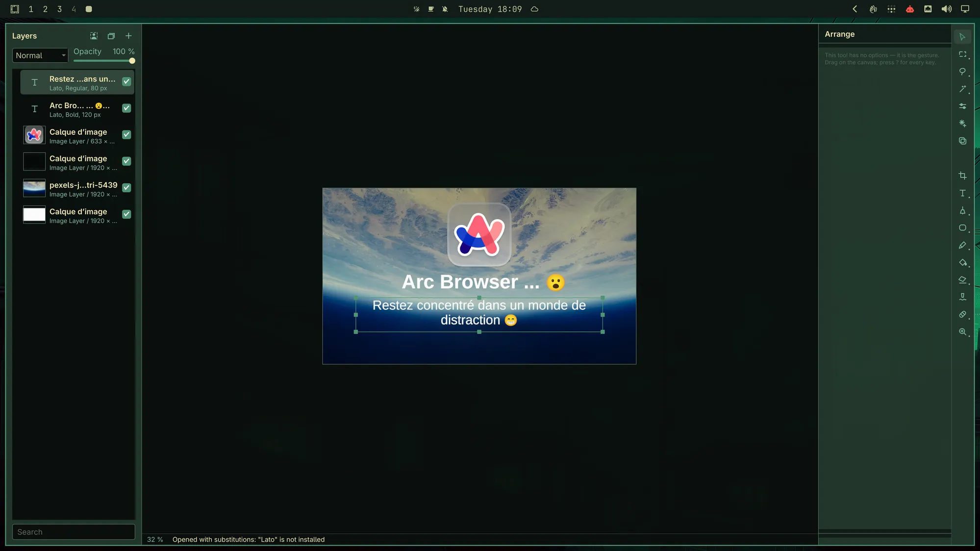Click the 32 % zoom level
The width and height of the screenshot is (980, 551).
pos(155,539)
